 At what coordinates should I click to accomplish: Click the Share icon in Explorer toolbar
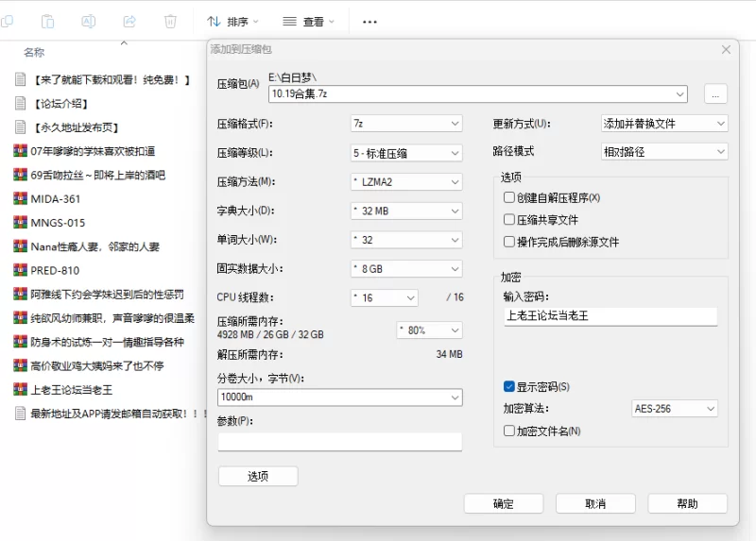[129, 21]
